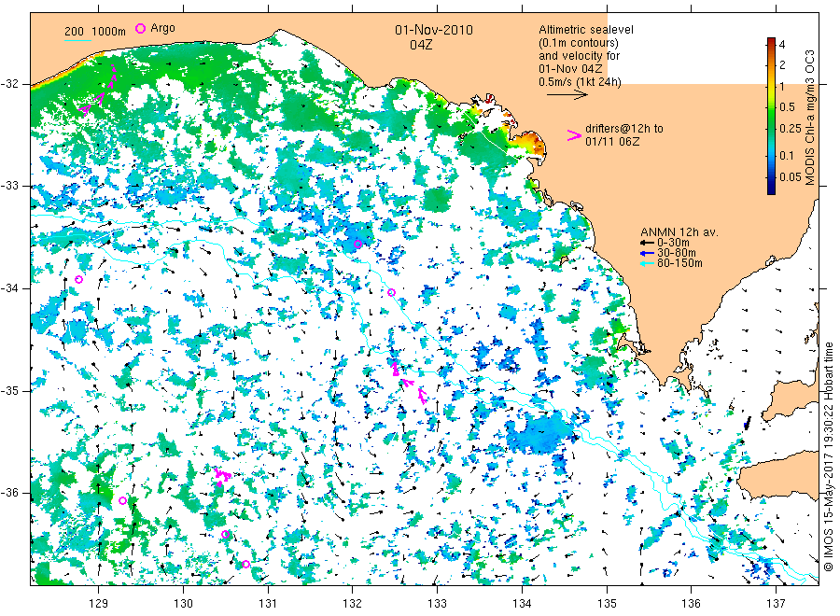Click latitude axis label -36
The image size is (840, 616).
[9, 493]
